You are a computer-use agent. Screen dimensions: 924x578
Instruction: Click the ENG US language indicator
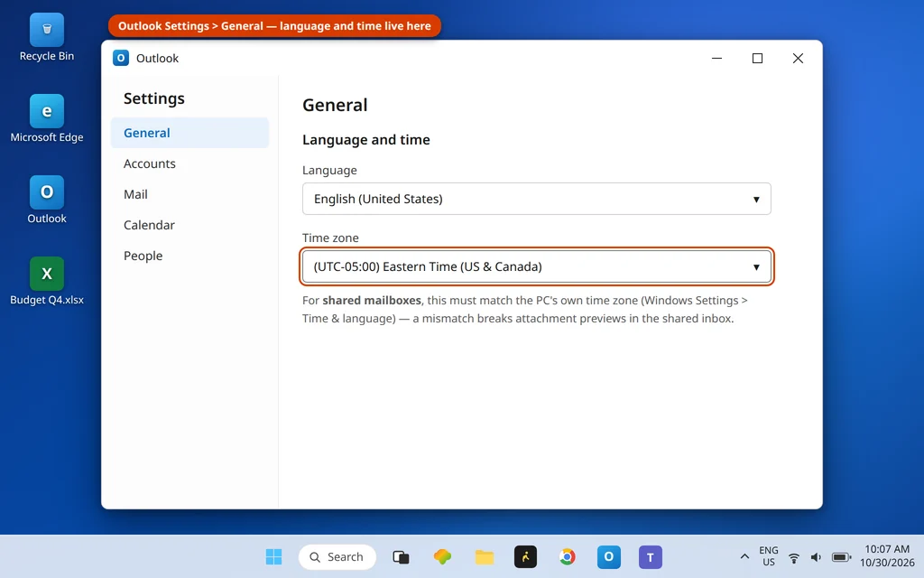[769, 556]
